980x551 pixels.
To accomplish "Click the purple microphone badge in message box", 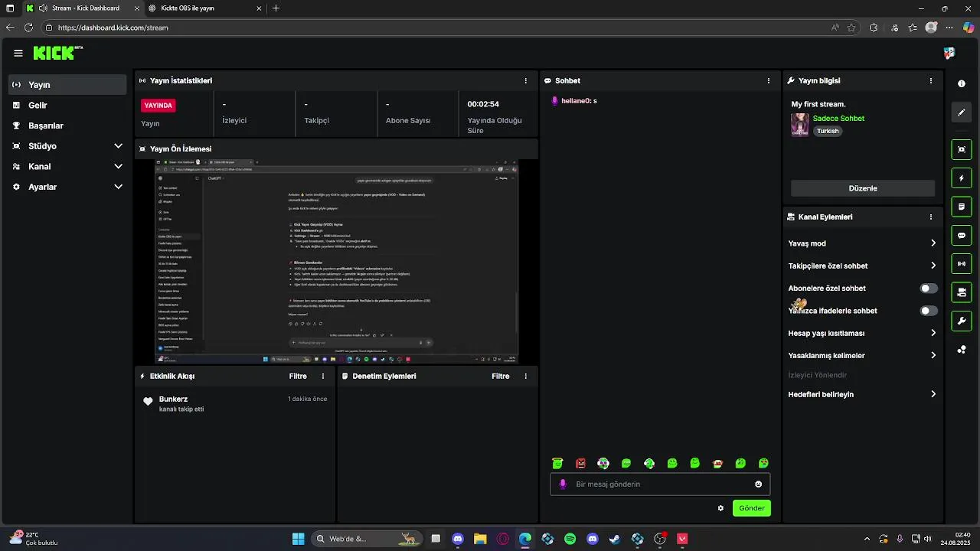I will 563,484.
